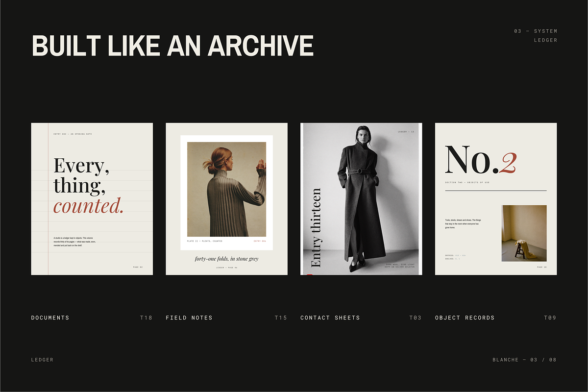Screen dimensions: 588x392
Task: Click the 'BUILT LIKE AN ARCHIVE' headline
Action: [172, 46]
